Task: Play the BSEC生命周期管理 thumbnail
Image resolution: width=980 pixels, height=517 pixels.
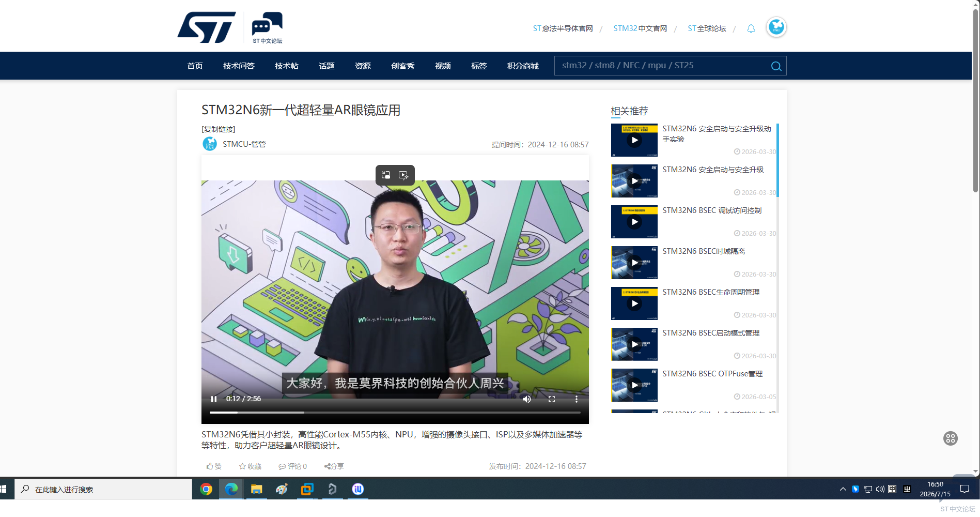Action: [x=634, y=303]
